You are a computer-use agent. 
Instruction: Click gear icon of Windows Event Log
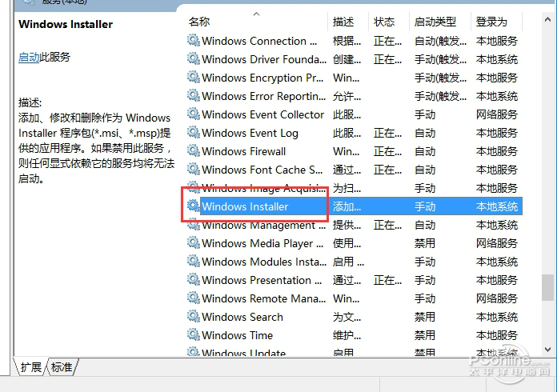tap(194, 133)
